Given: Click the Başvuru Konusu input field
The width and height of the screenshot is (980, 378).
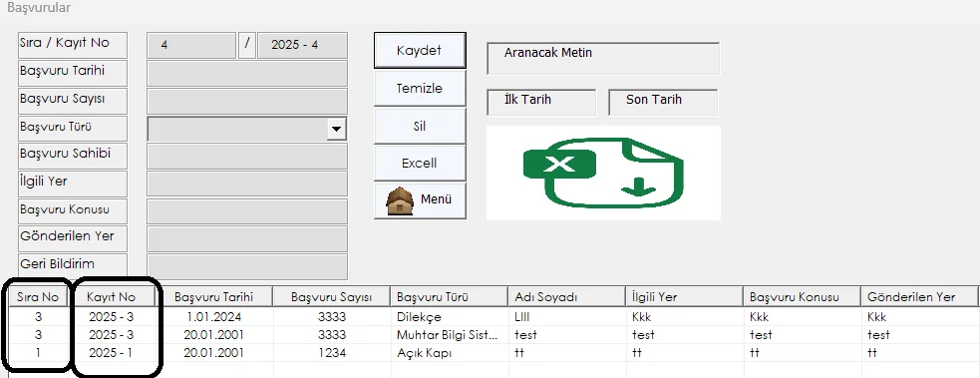Looking at the screenshot, I should click(247, 211).
